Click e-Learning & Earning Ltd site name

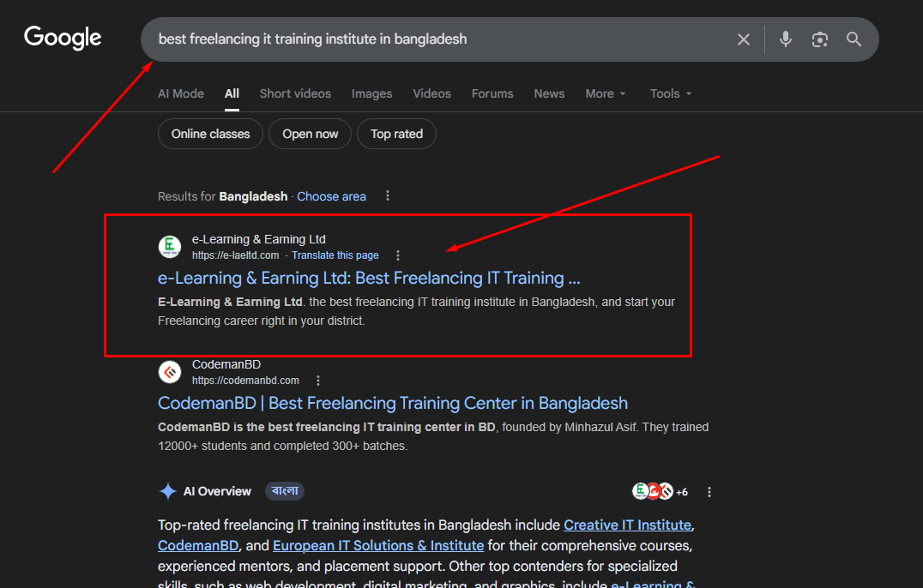pyautogui.click(x=259, y=239)
